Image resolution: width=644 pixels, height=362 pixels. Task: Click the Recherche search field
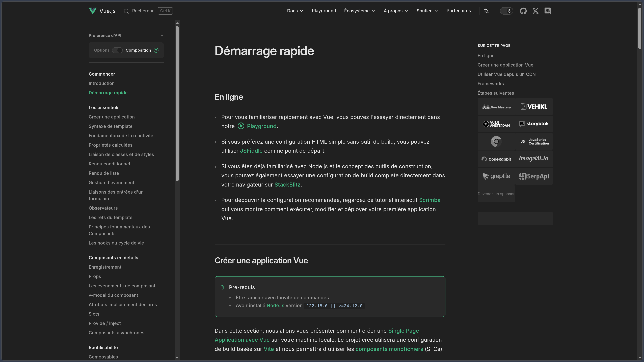[x=148, y=11]
